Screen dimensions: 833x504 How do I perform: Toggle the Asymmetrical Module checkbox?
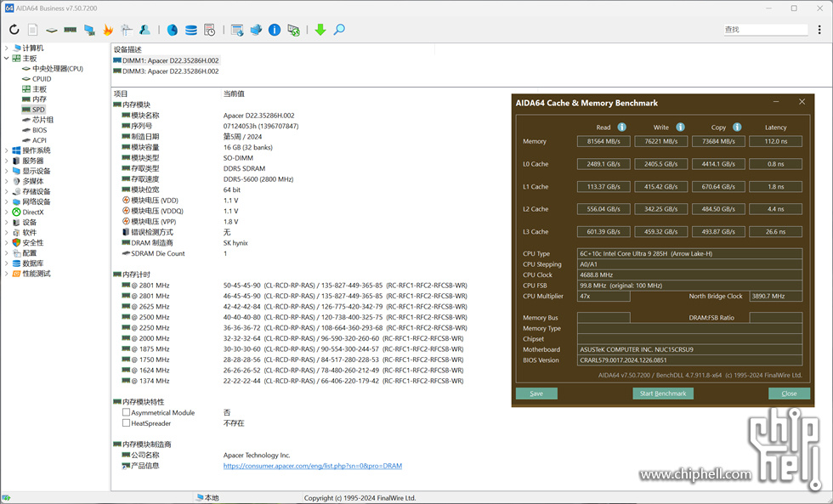pos(126,412)
